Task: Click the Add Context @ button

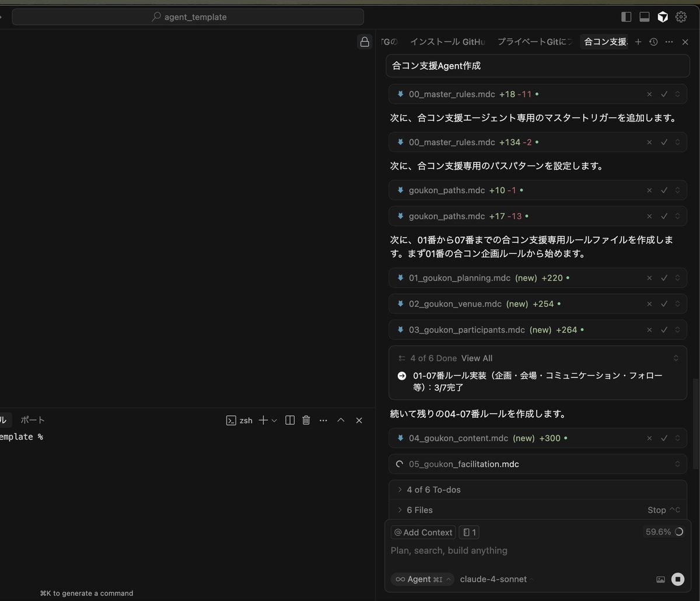Action: [423, 532]
